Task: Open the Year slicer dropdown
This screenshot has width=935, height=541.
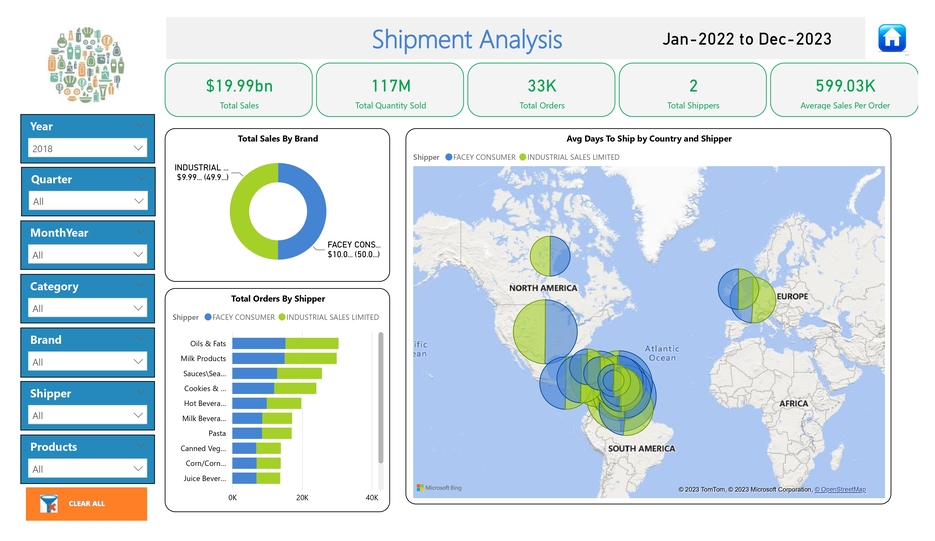Action: (x=139, y=148)
